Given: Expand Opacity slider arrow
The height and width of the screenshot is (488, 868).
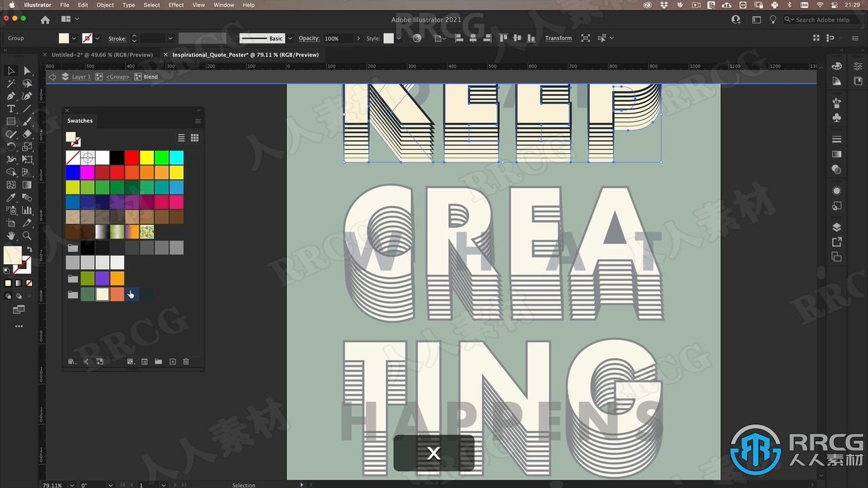Looking at the screenshot, I should click(358, 38).
